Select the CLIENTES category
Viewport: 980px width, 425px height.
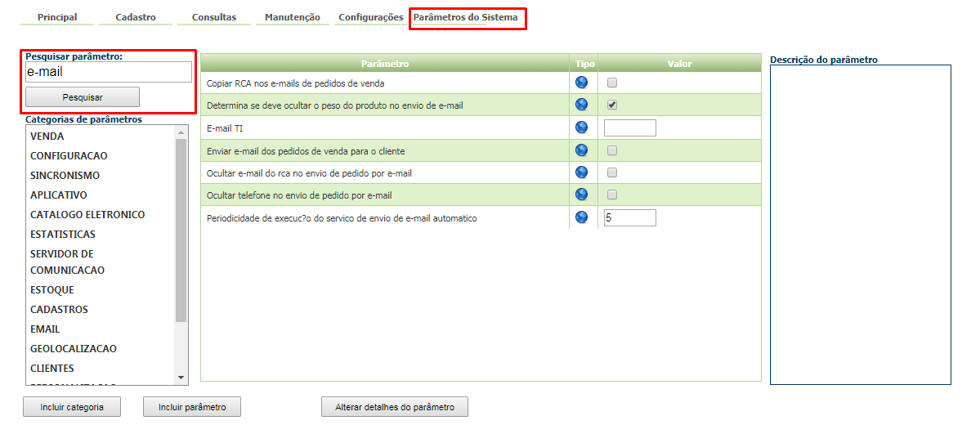51,368
